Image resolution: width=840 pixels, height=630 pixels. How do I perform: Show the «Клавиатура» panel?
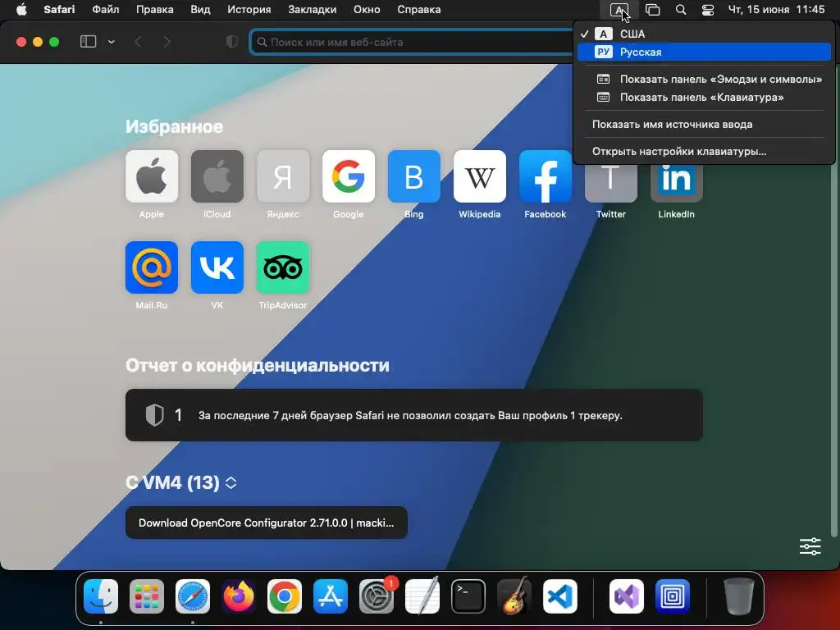(x=704, y=98)
